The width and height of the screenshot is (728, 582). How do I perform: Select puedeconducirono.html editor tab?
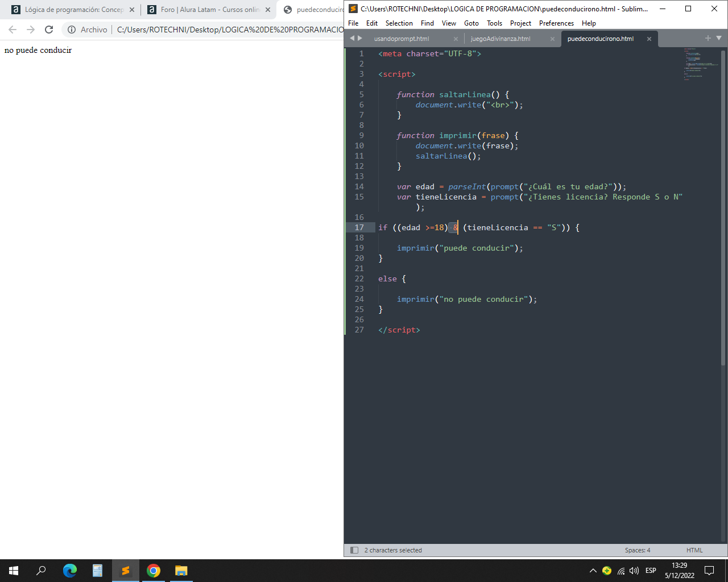[x=601, y=39]
